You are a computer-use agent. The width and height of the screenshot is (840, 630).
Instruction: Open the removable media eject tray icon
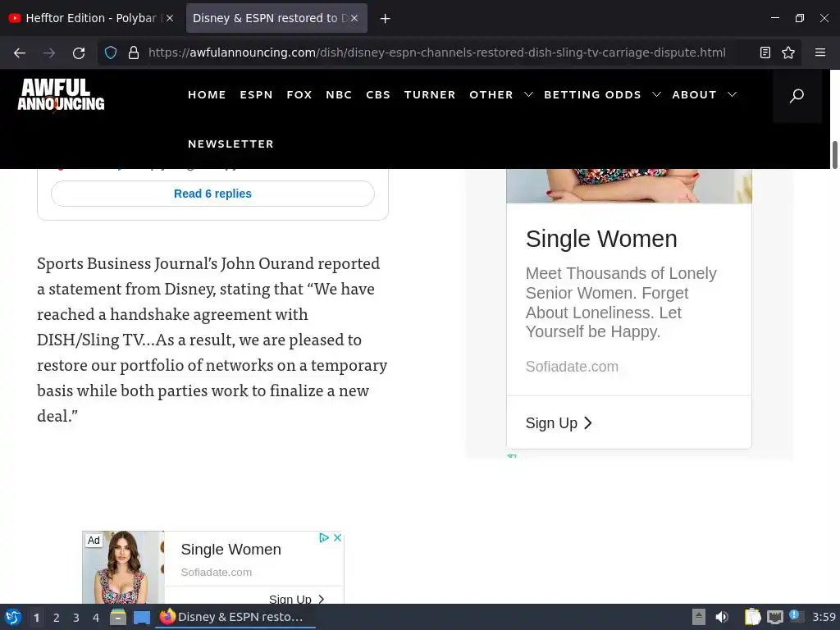coord(699,617)
